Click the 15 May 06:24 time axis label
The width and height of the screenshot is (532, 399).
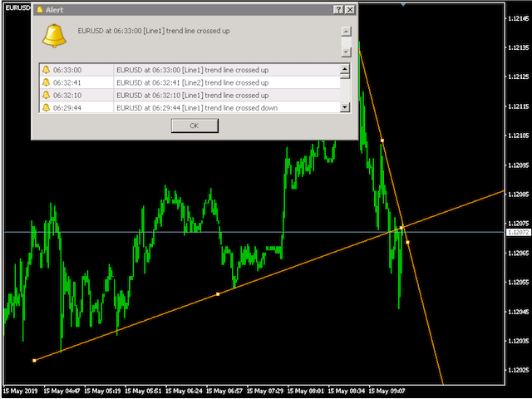184,392
